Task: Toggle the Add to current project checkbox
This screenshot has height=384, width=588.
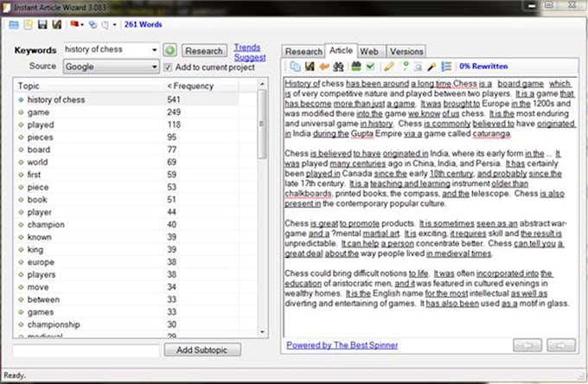Action: tap(169, 67)
